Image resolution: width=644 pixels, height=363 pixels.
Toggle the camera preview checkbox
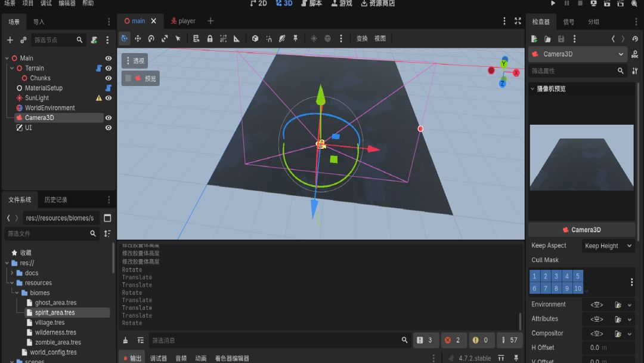point(128,78)
